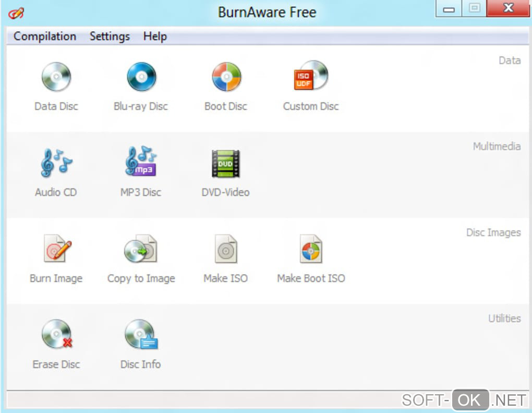Click the MP3 Disc label
The width and height of the screenshot is (532, 413).
click(x=141, y=192)
